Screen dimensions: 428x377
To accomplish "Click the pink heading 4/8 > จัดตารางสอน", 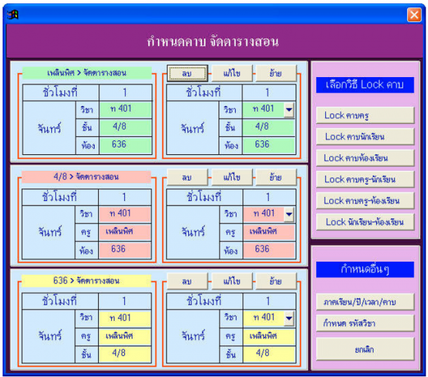I will pyautogui.click(x=86, y=177).
